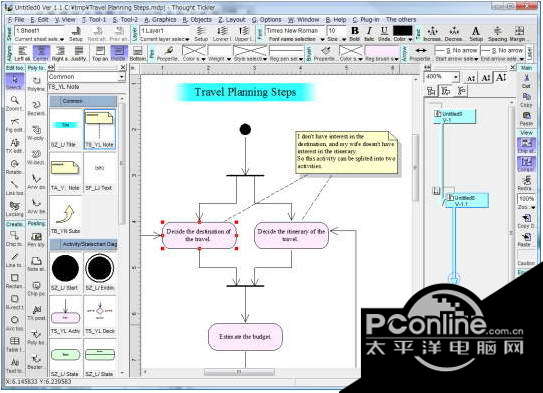Select the Rotate tool

[15, 166]
